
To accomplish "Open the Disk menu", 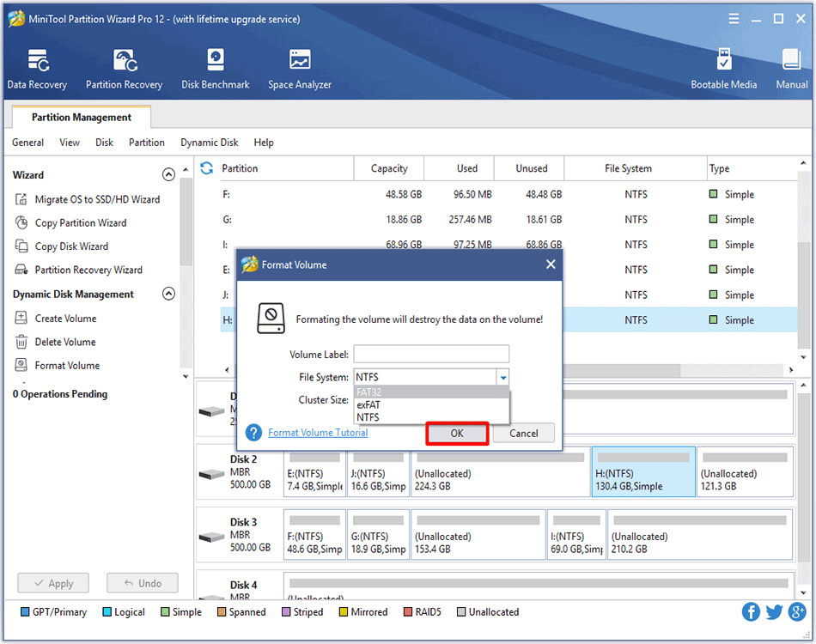I will pyautogui.click(x=104, y=143).
